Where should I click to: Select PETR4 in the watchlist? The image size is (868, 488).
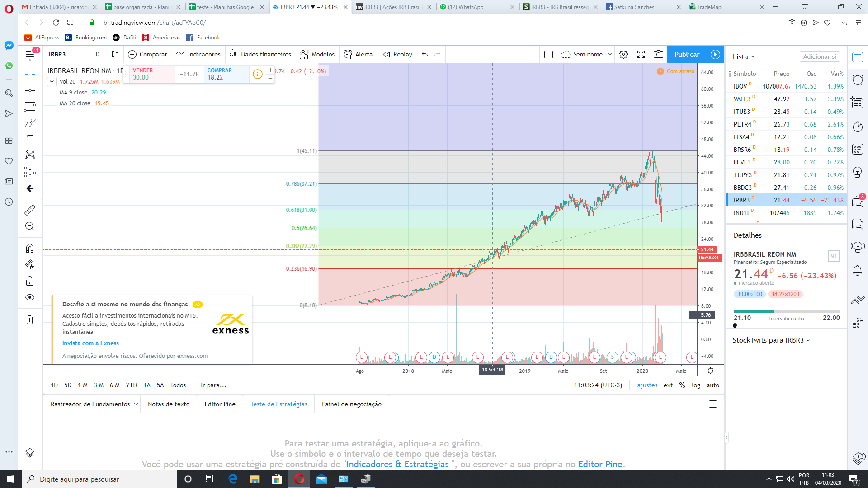pyautogui.click(x=787, y=124)
